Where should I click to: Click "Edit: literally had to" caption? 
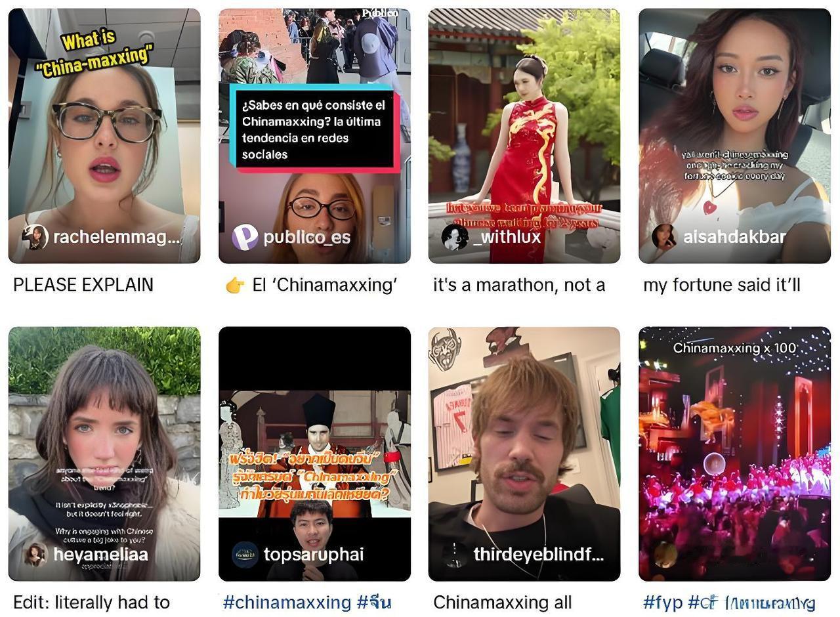(x=92, y=603)
